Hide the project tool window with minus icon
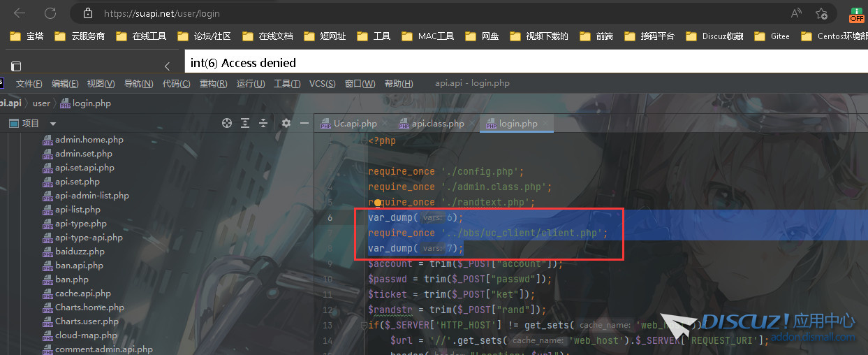This screenshot has height=355, width=868. click(x=304, y=123)
